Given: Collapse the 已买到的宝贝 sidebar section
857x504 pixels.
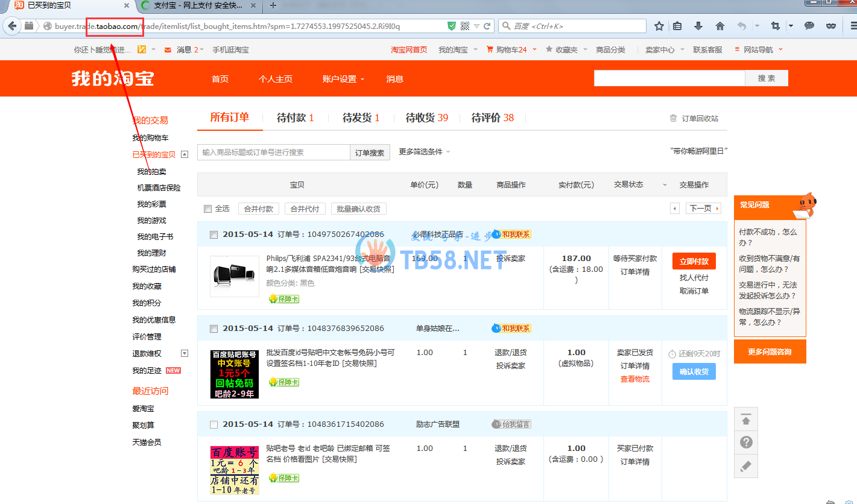Looking at the screenshot, I should pos(185,154).
